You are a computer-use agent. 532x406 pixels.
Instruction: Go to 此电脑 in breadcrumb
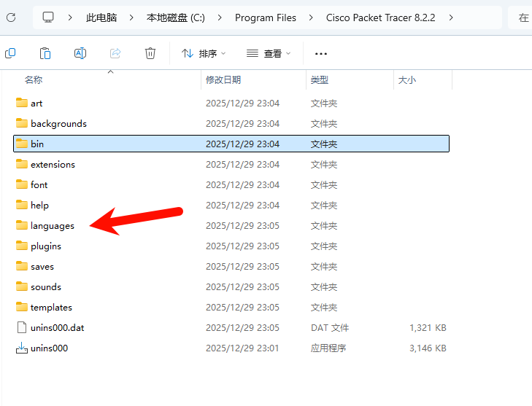tap(101, 17)
